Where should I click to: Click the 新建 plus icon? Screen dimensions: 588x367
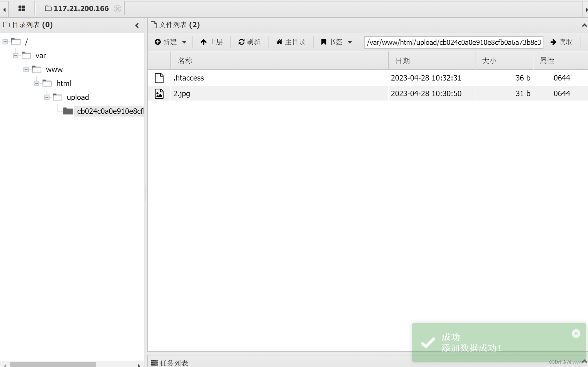(158, 42)
